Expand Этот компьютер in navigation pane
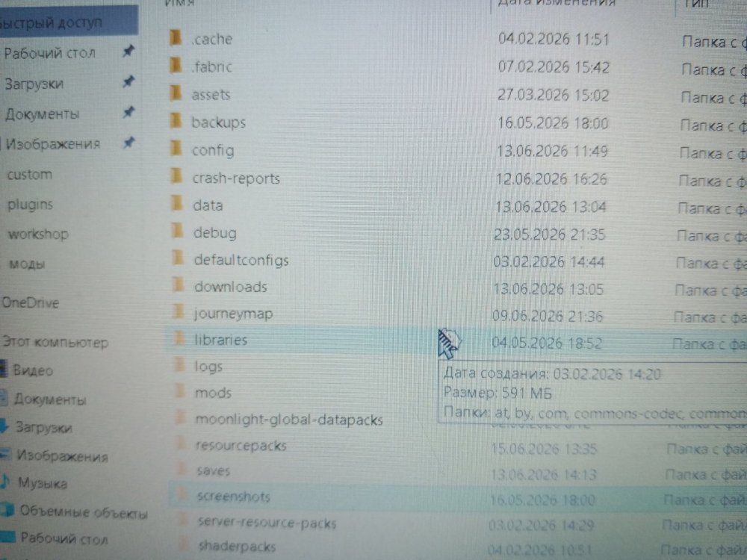 (55, 342)
